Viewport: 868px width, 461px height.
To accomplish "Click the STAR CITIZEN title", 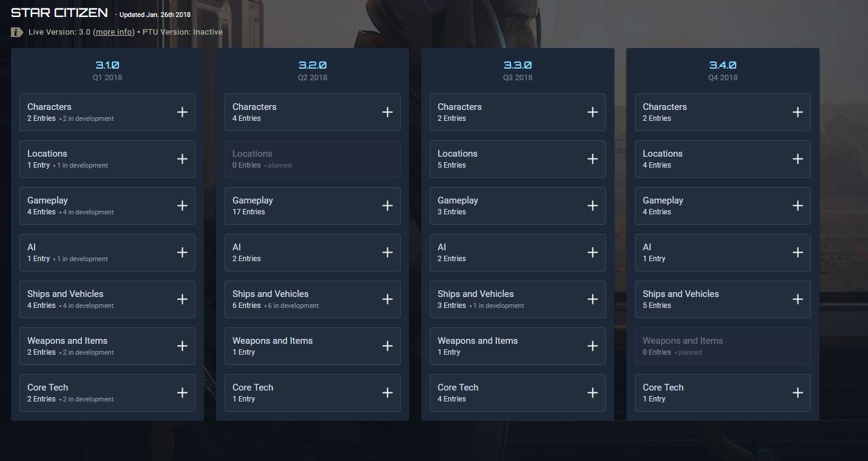I will (x=59, y=13).
